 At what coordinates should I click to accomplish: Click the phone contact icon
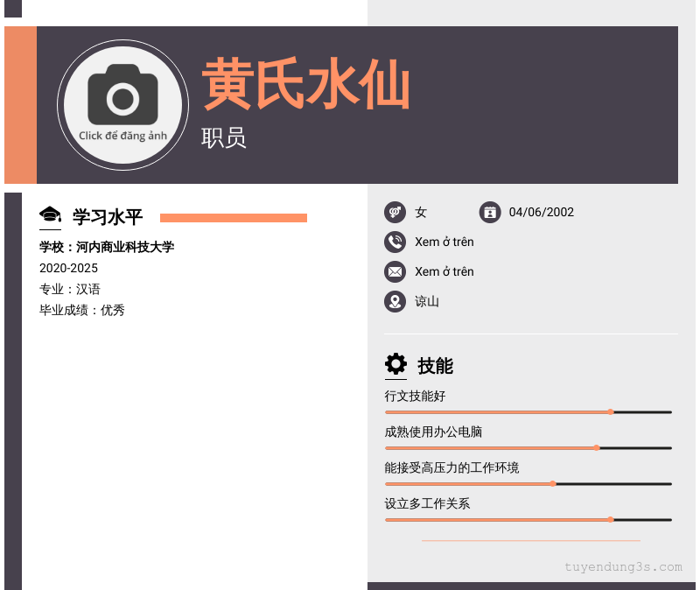coord(395,242)
